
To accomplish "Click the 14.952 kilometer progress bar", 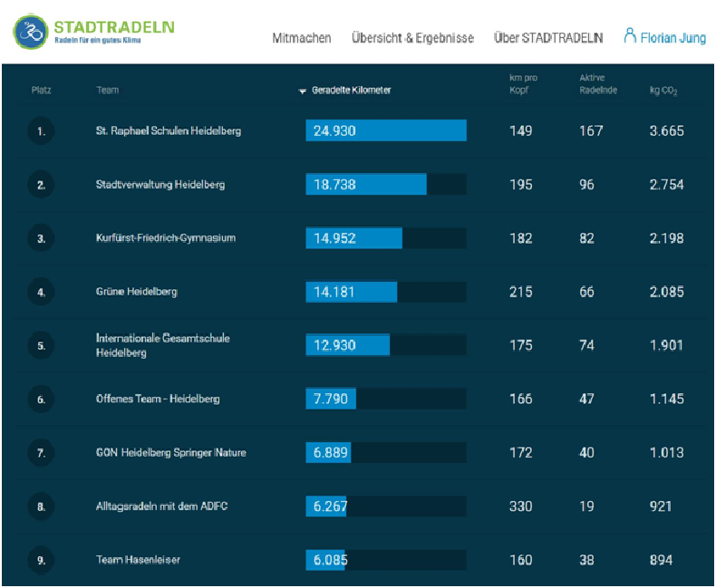I will point(386,238).
